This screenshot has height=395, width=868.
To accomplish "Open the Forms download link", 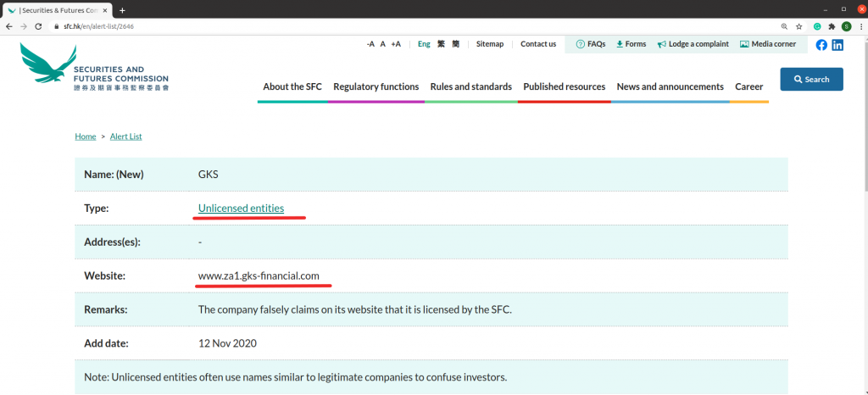I will coord(631,44).
